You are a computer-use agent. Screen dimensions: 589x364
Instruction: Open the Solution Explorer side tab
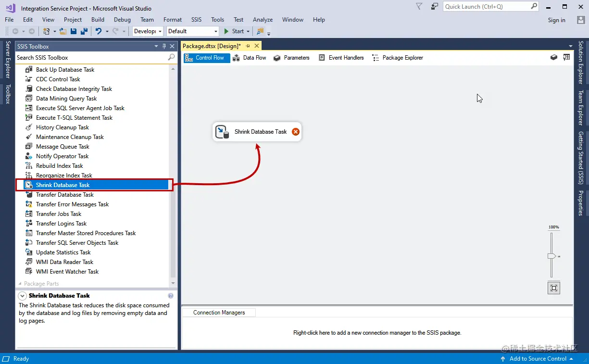tap(581, 62)
